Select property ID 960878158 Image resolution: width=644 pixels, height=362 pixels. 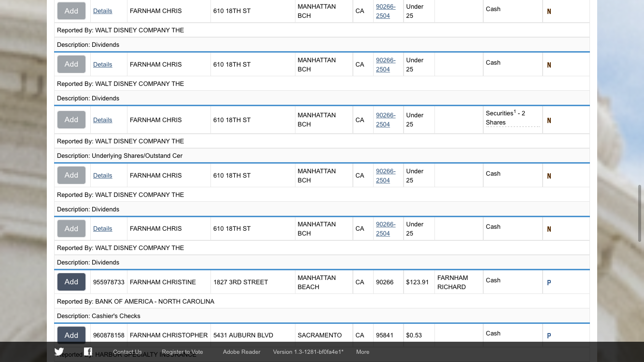click(109, 335)
